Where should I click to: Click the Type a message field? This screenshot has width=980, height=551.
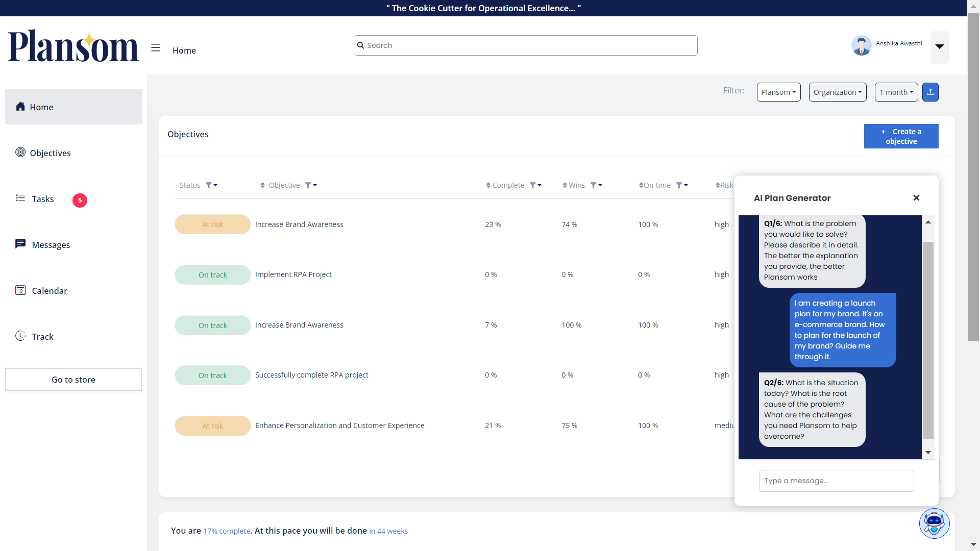pyautogui.click(x=836, y=481)
